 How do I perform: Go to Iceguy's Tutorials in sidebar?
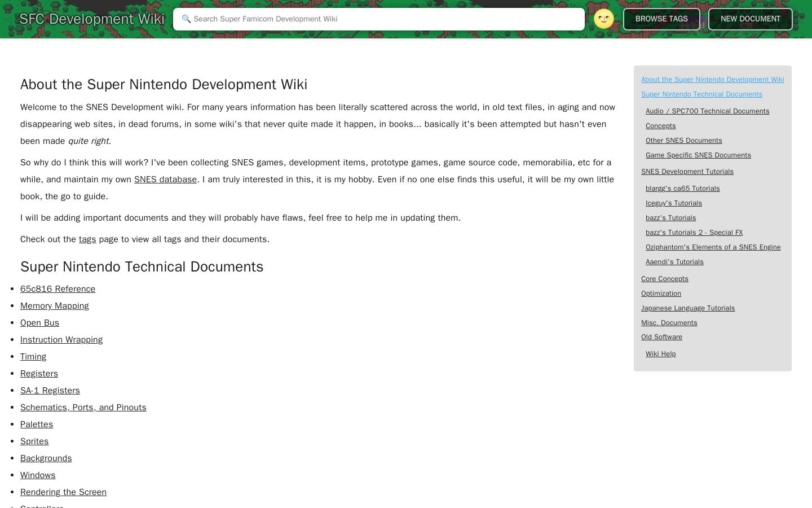coord(674,203)
